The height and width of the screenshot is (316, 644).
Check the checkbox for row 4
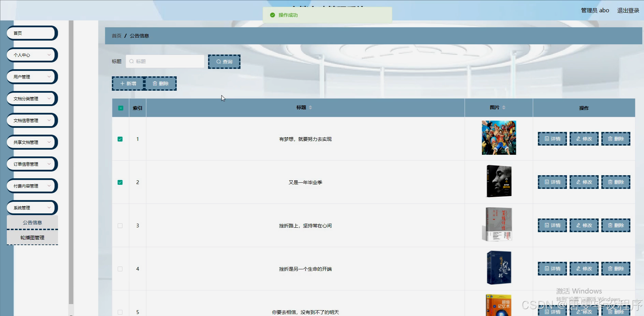point(120,269)
